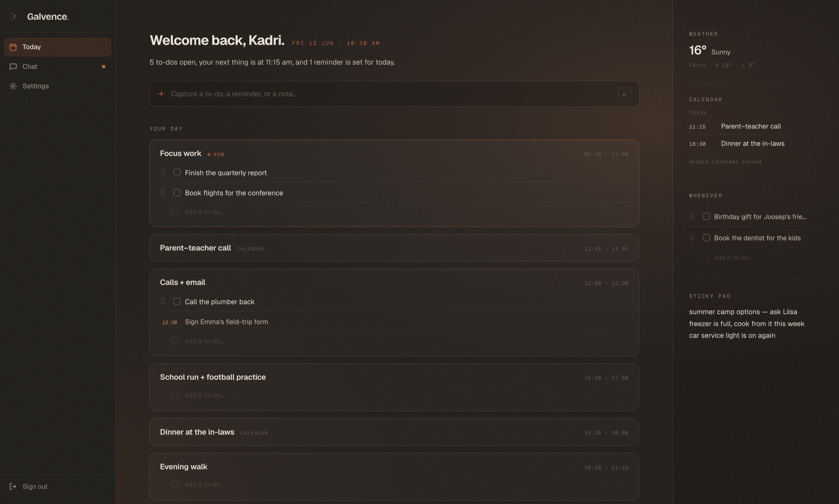Click the 20:30 – 21:15 time range
Viewport: 839px width, 504px height.
606,468
